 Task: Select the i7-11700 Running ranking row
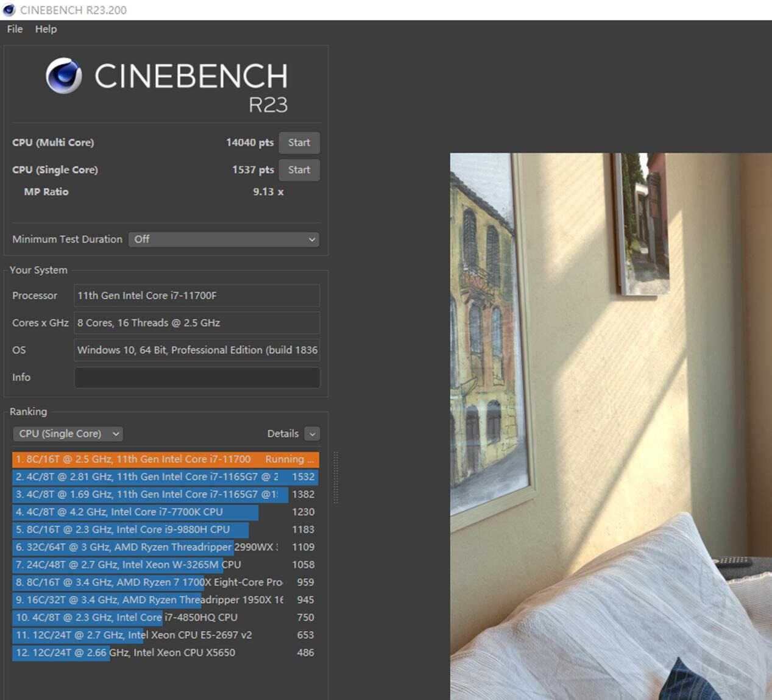pos(166,459)
